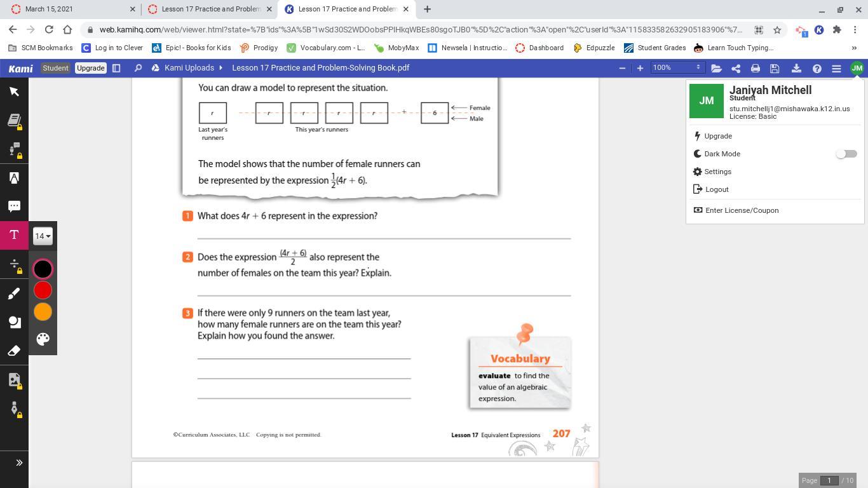Open a new browser tab
This screenshot has width=868, height=488.
click(x=427, y=10)
